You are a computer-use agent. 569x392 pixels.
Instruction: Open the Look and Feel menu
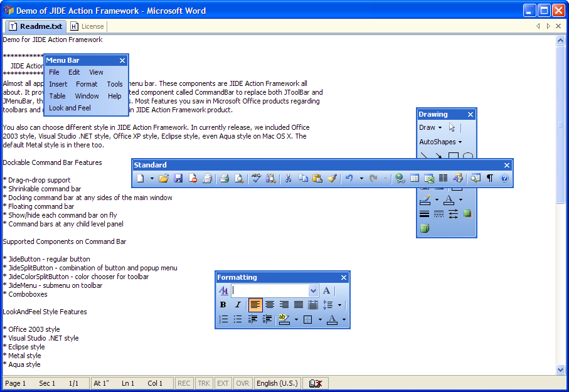(x=70, y=108)
